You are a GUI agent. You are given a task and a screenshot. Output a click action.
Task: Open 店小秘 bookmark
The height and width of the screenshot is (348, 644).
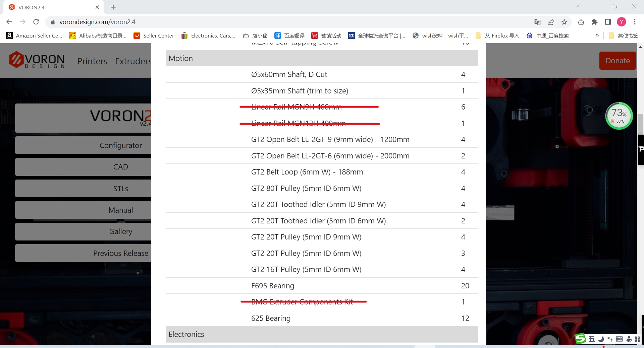coord(255,36)
